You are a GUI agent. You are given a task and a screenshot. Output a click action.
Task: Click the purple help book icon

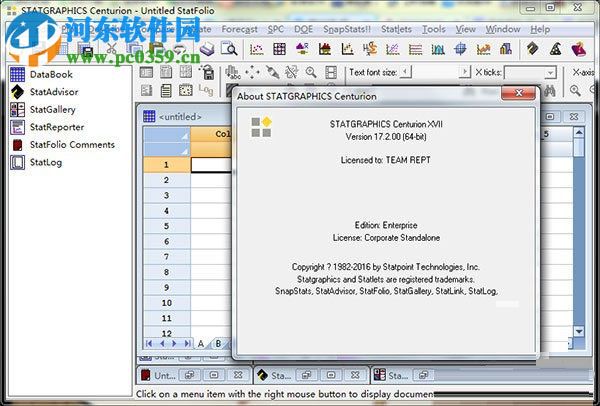click(578, 49)
